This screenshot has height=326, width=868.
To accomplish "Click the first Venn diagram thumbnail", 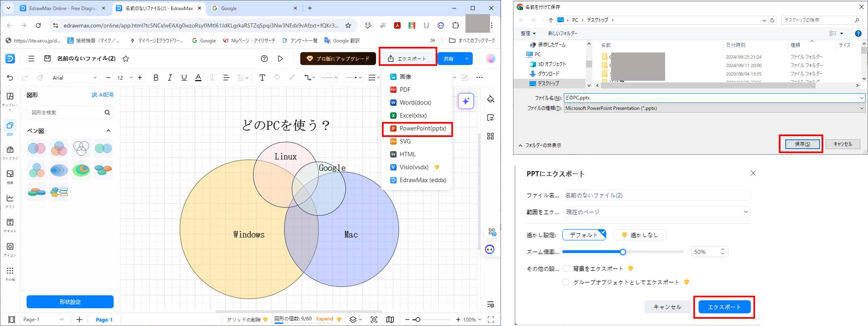I will tap(37, 148).
